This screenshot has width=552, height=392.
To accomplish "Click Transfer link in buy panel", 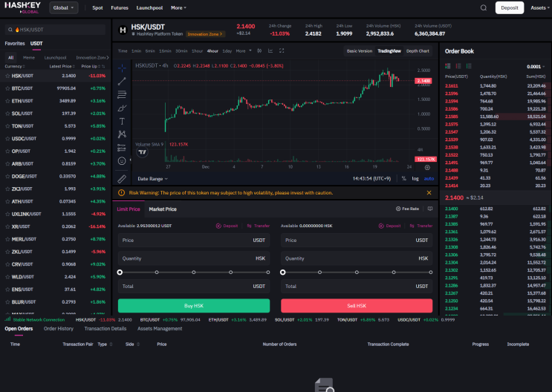I will tap(259, 226).
